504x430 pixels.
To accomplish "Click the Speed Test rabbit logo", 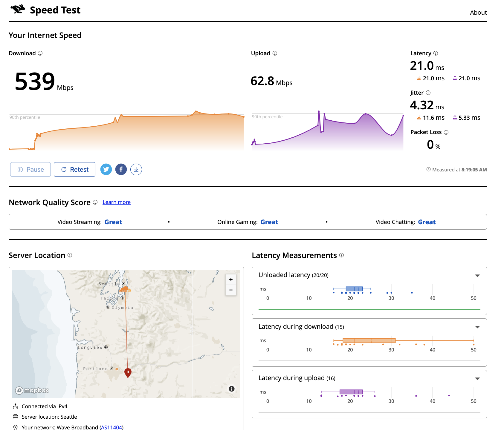I will [18, 10].
